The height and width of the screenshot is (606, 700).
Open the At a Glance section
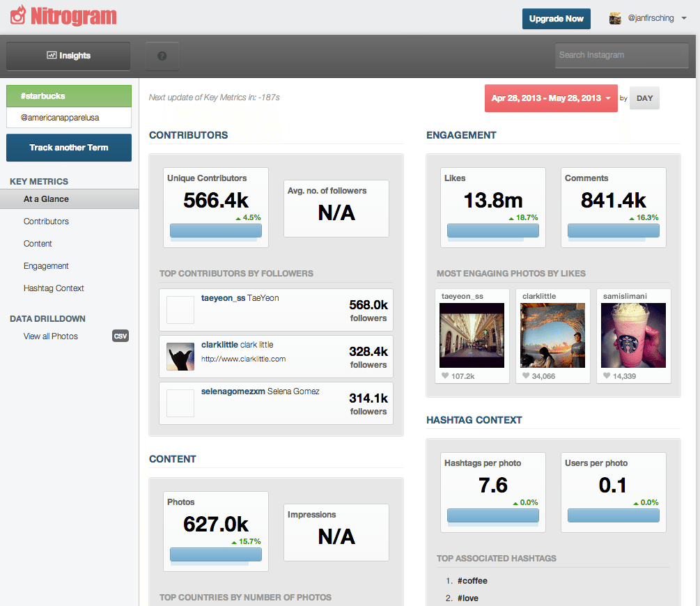click(x=69, y=199)
